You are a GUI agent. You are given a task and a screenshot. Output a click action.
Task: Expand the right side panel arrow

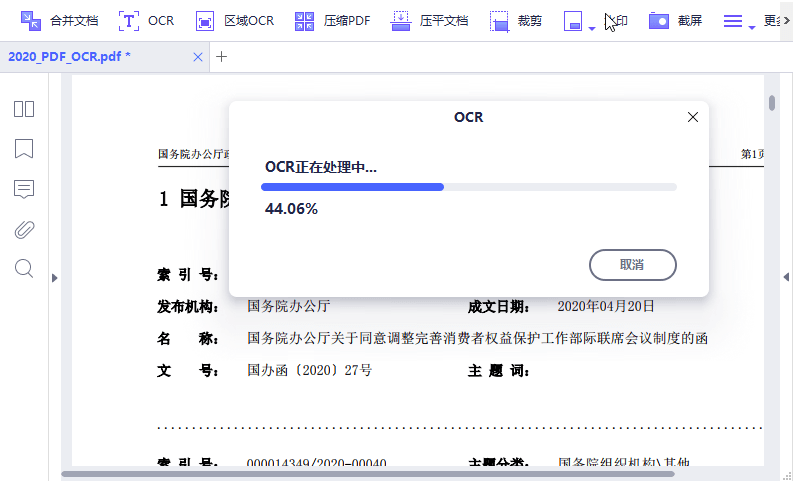[786, 277]
